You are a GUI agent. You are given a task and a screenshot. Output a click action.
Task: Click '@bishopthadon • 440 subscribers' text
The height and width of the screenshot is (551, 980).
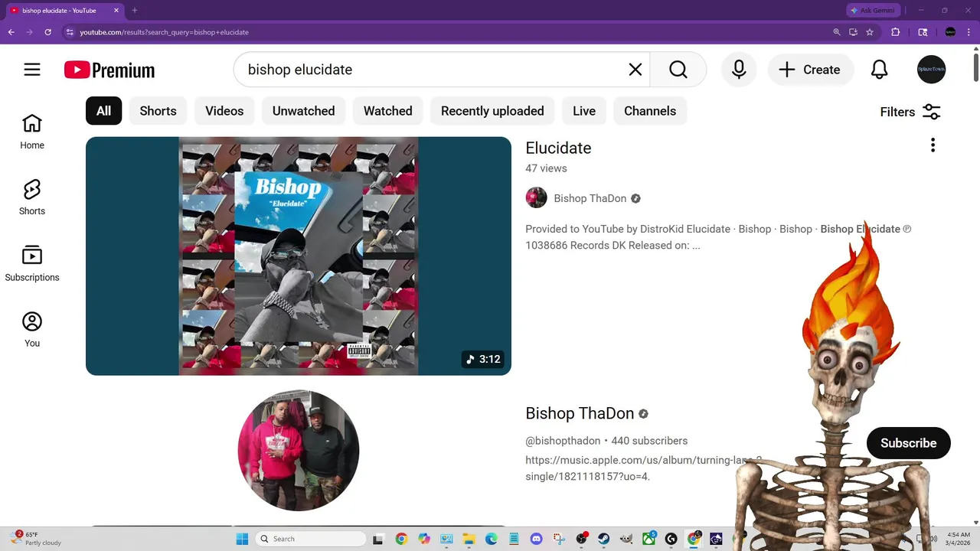[606, 441]
